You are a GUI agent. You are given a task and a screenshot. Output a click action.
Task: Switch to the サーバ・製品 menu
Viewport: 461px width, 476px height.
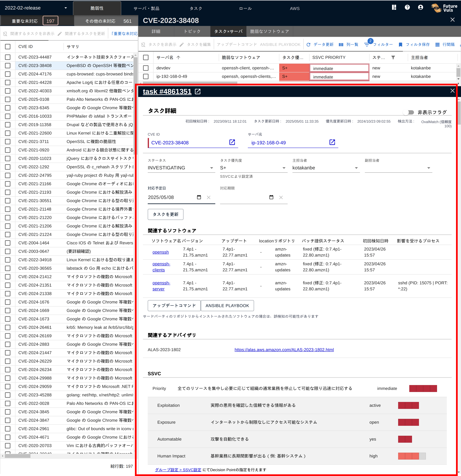pos(146,8)
